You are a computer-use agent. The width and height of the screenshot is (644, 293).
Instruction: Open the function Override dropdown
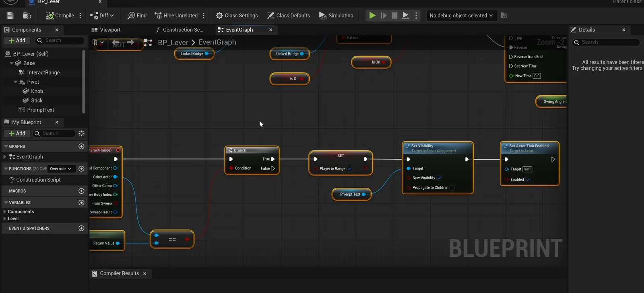tap(61, 169)
